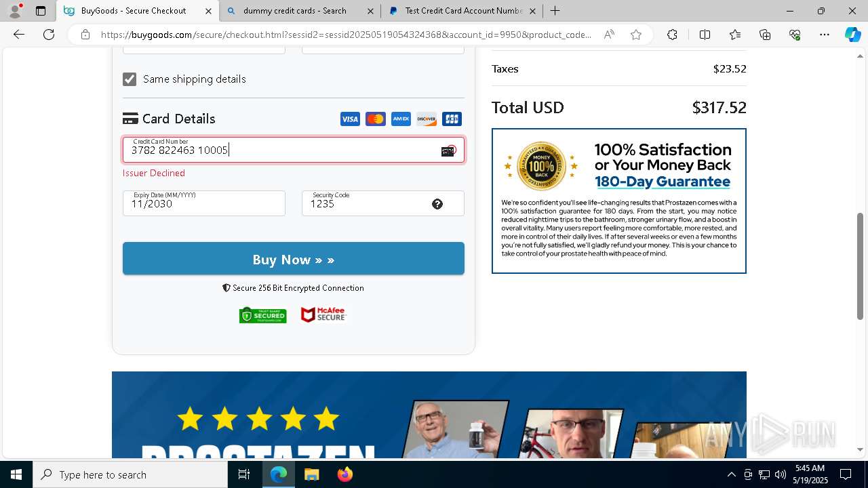This screenshot has width=868, height=488.
Task: Click the Discover card logo
Action: click(427, 119)
